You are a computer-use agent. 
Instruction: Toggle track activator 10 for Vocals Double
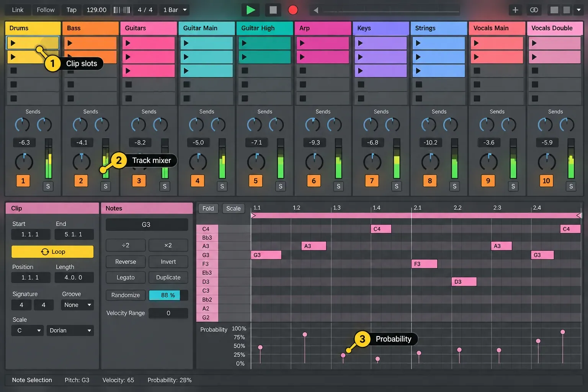[x=546, y=181]
